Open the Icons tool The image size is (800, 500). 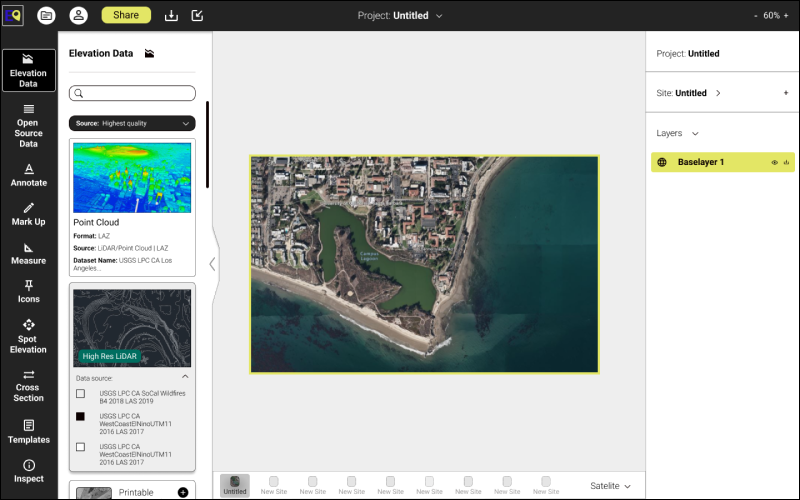pyautogui.click(x=29, y=292)
